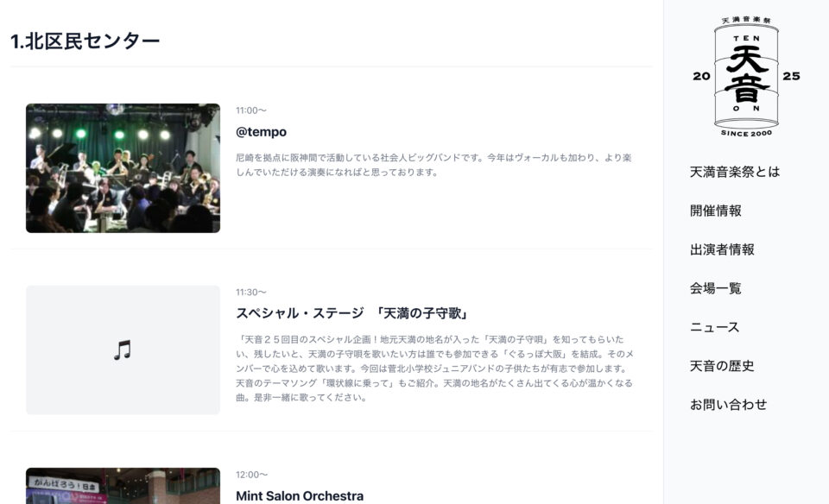Click the 12:00〜 time label
Image resolution: width=829 pixels, height=504 pixels.
pos(251,475)
